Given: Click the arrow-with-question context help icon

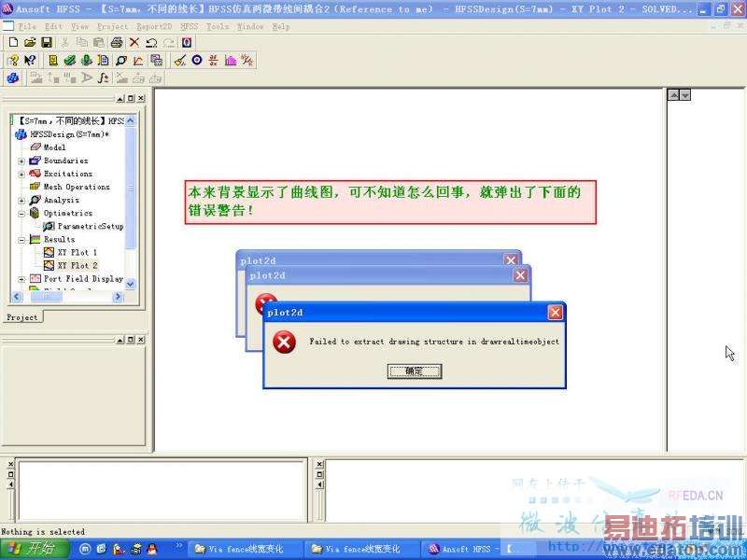Looking at the screenshot, I should pyautogui.click(x=30, y=61).
